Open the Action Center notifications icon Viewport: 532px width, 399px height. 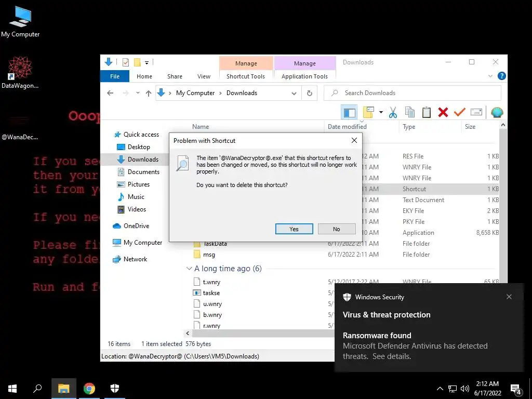pyautogui.click(x=516, y=389)
